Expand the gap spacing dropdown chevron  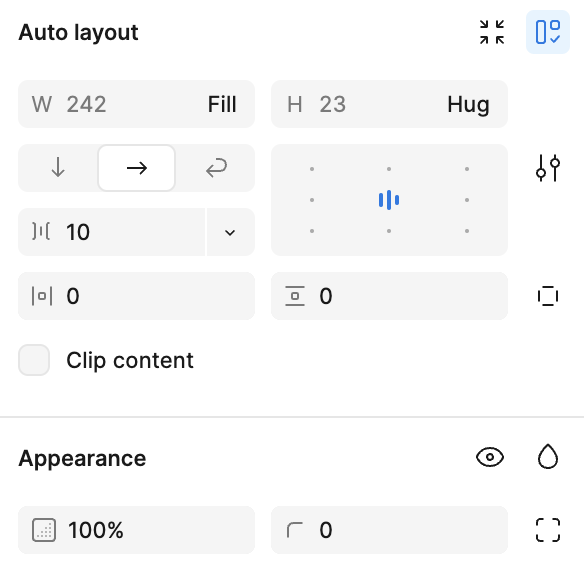pyautogui.click(x=230, y=232)
